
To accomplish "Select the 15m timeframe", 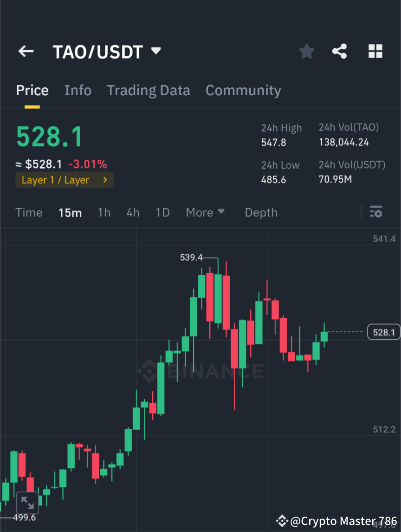I will (70, 212).
